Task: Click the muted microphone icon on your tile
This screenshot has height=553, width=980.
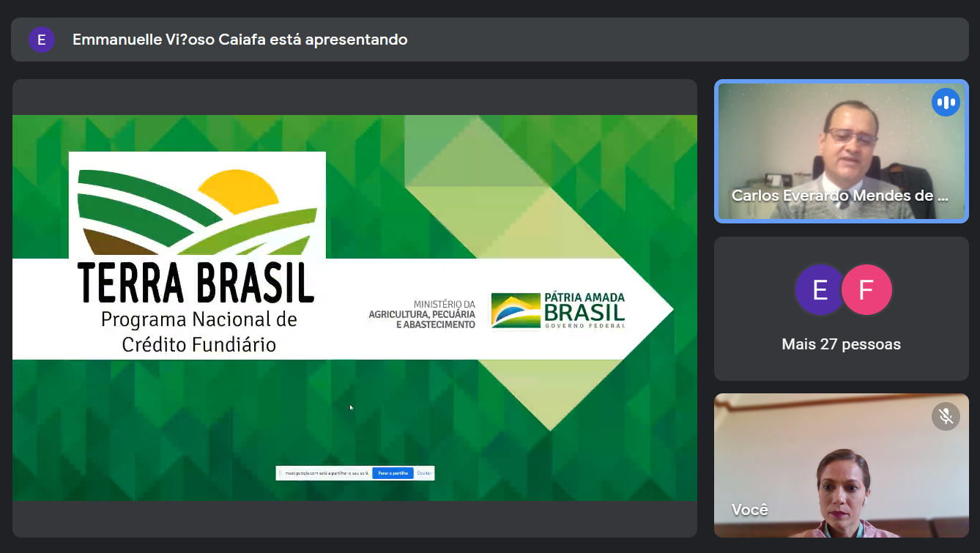Action: [x=946, y=417]
